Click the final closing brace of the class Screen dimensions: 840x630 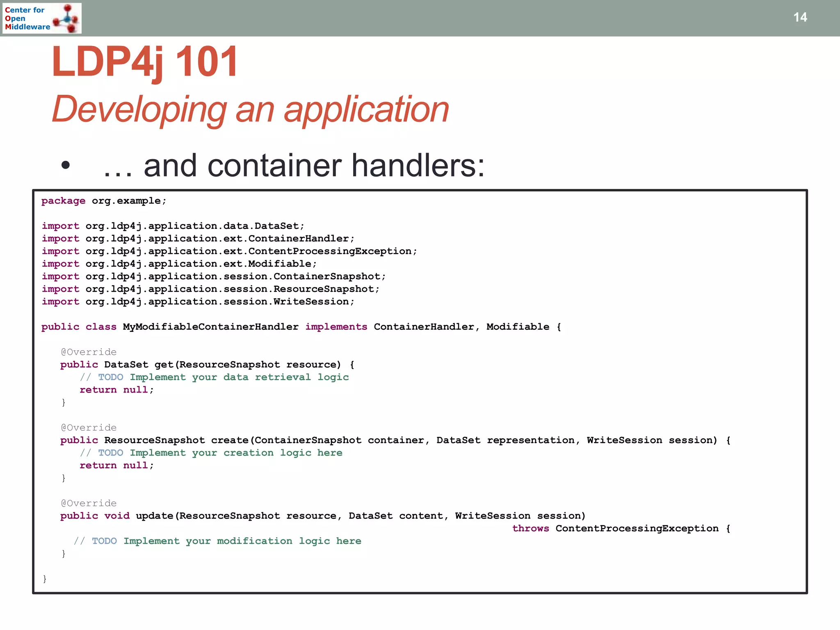coord(45,579)
